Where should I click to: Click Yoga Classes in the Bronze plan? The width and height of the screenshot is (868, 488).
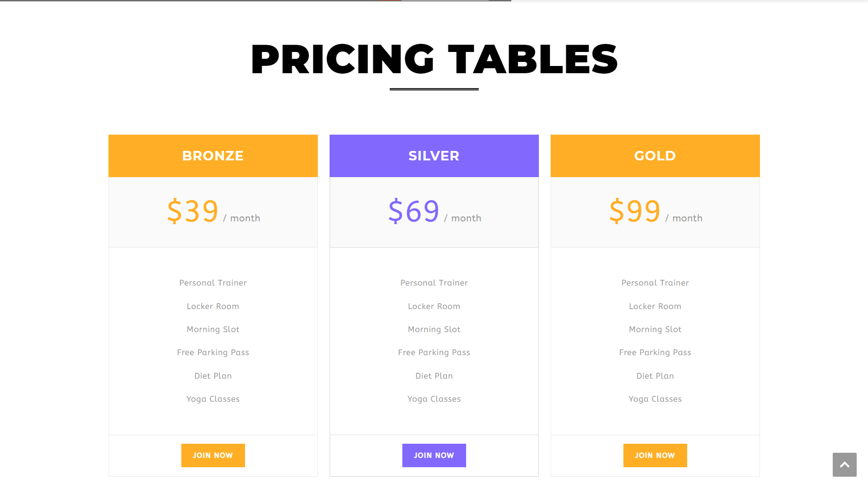point(213,399)
